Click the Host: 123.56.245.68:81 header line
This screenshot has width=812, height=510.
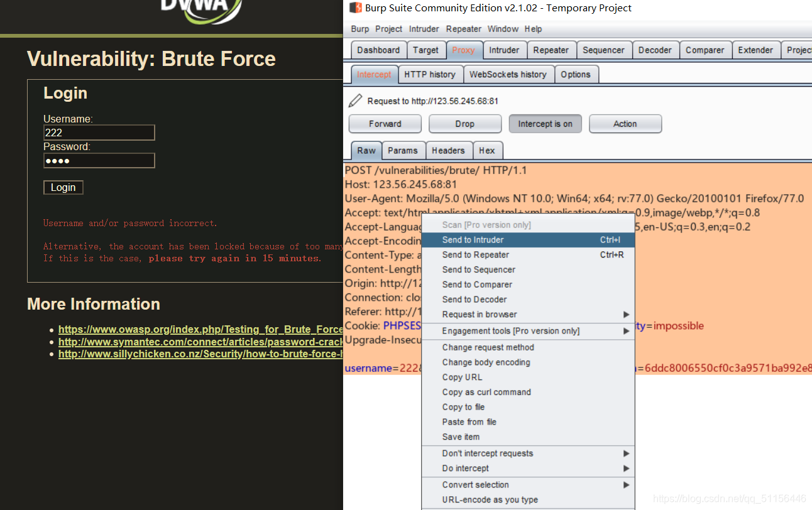pos(401,185)
